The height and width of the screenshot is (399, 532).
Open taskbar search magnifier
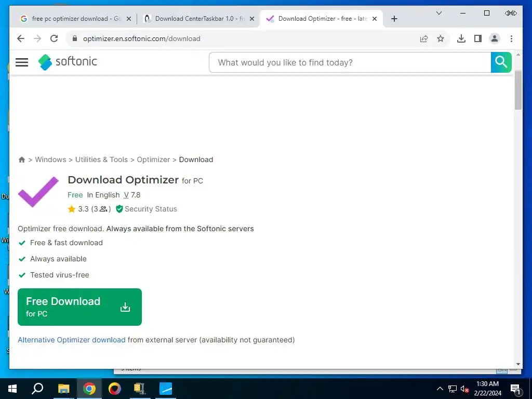(x=37, y=389)
